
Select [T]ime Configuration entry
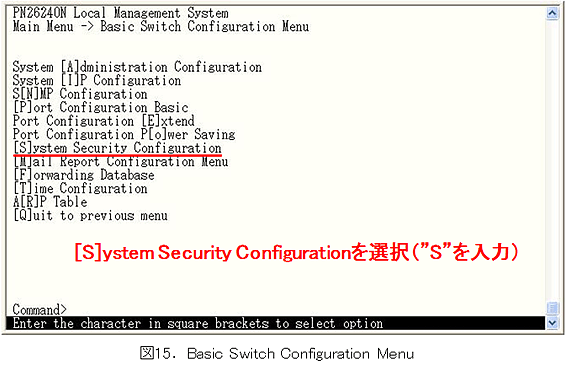click(80, 189)
